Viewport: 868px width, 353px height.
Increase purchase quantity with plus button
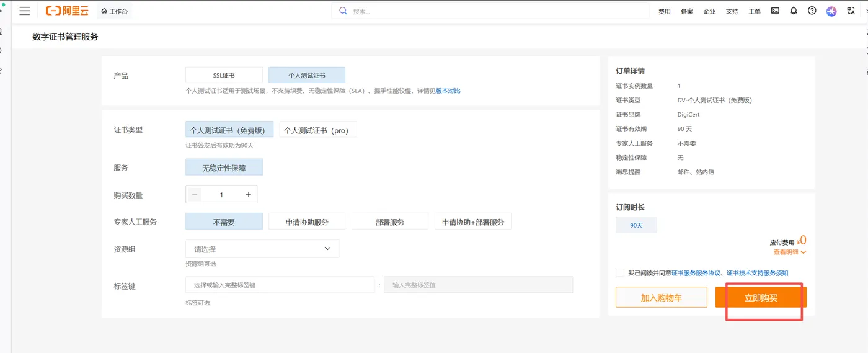pos(248,194)
